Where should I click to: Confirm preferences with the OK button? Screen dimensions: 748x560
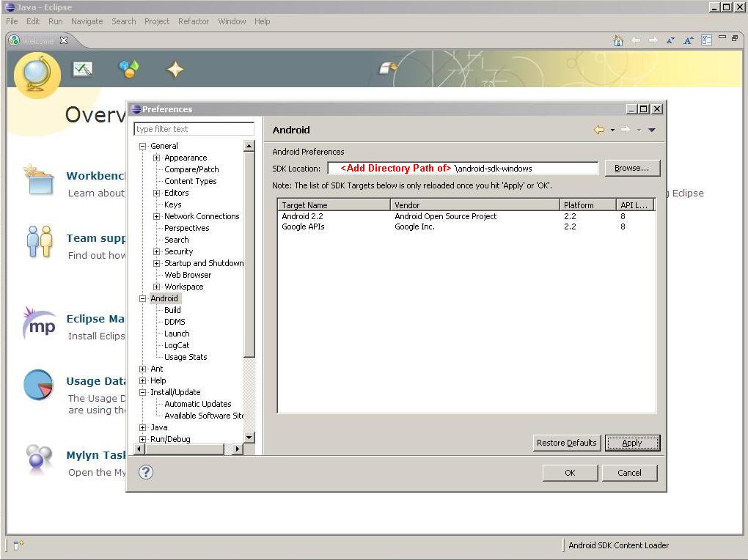pos(570,473)
